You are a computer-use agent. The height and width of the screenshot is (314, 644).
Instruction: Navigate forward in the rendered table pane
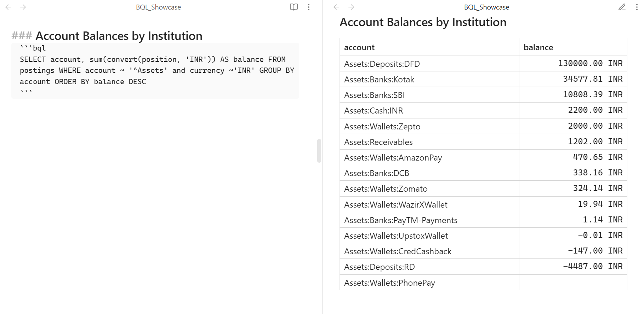point(351,7)
